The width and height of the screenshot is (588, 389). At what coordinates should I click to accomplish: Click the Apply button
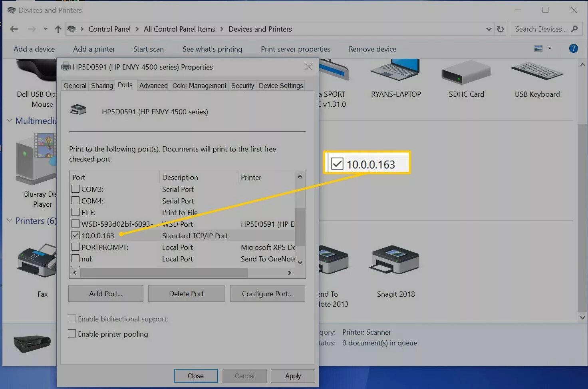293,376
